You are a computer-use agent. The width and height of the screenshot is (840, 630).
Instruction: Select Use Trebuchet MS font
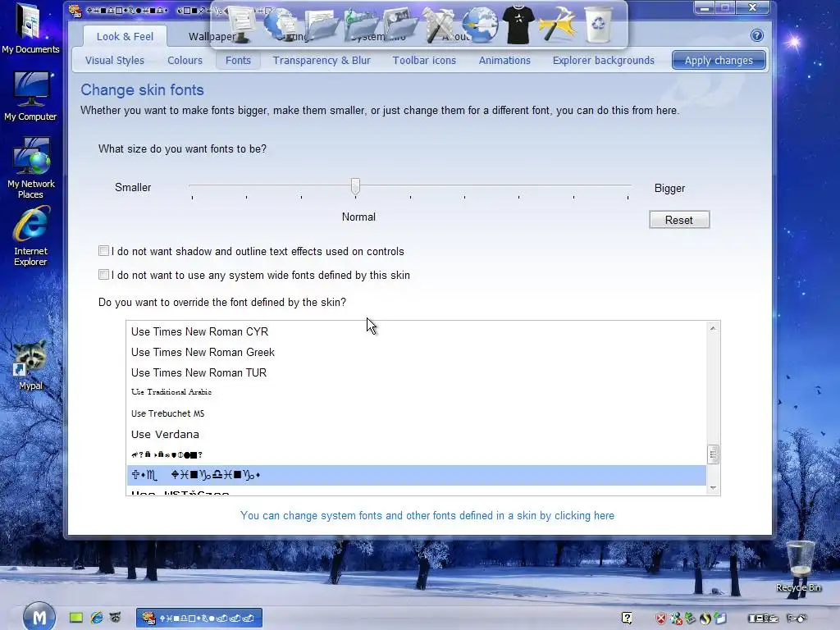click(416, 413)
